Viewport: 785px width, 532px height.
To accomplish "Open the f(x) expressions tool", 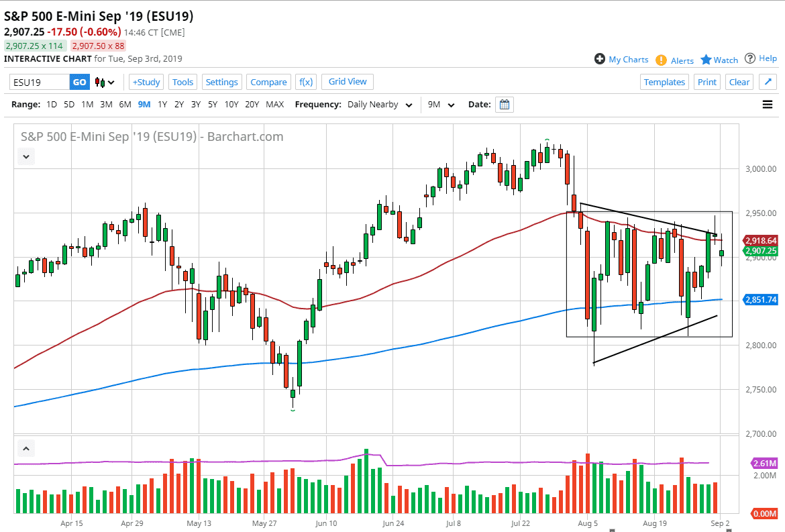I will tap(306, 82).
